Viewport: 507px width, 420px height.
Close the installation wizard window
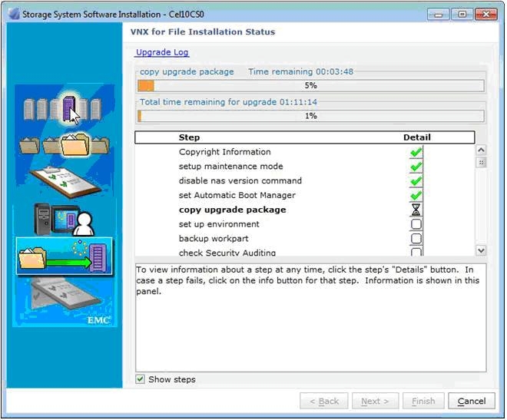point(486,15)
